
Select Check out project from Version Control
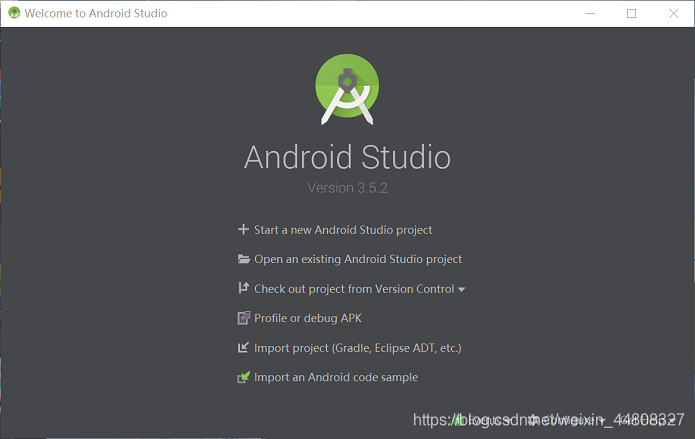(x=354, y=289)
